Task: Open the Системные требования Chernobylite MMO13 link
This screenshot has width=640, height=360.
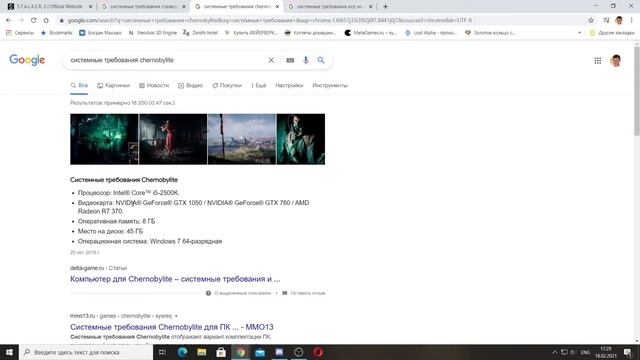Action: point(171,327)
